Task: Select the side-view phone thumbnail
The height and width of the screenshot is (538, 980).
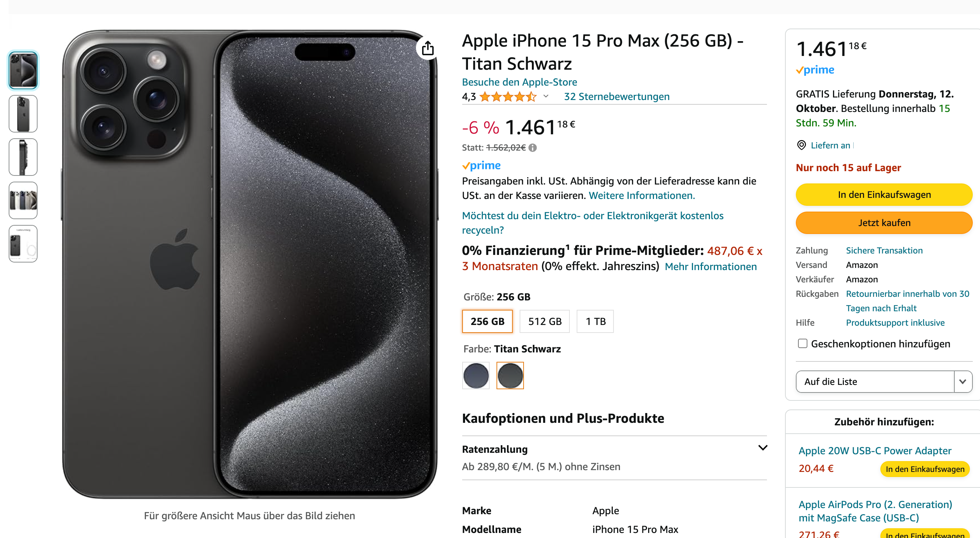Action: click(23, 157)
